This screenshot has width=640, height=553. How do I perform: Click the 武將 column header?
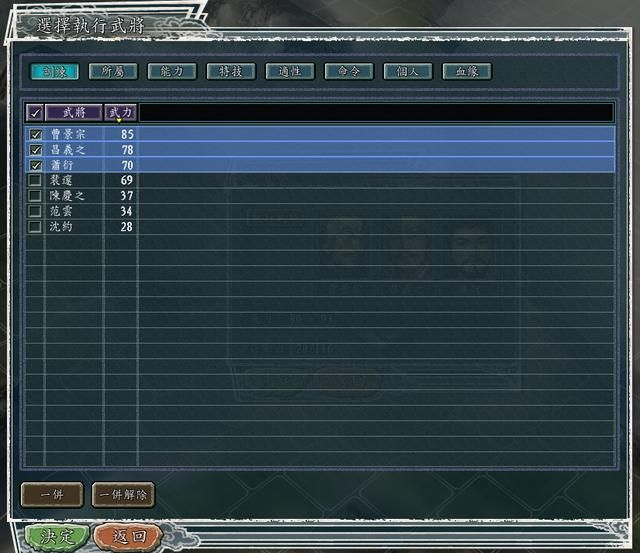(x=74, y=113)
